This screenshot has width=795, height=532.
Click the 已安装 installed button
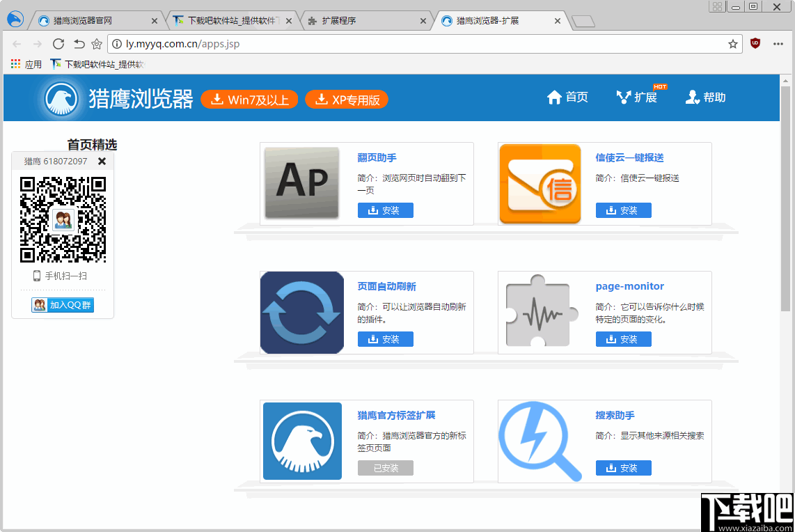click(386, 468)
